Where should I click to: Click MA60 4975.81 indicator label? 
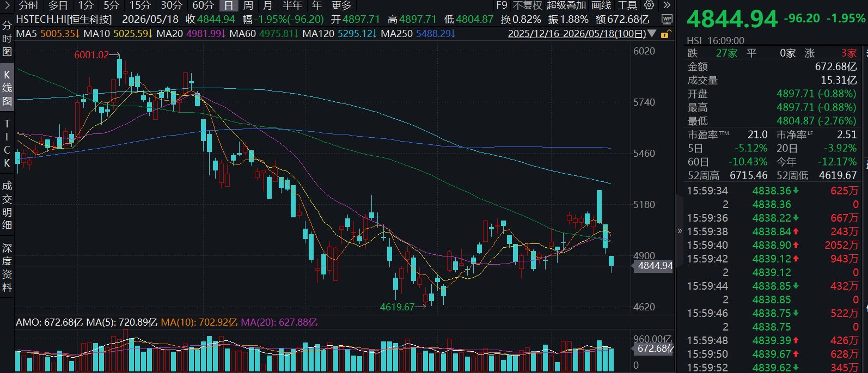tap(264, 34)
